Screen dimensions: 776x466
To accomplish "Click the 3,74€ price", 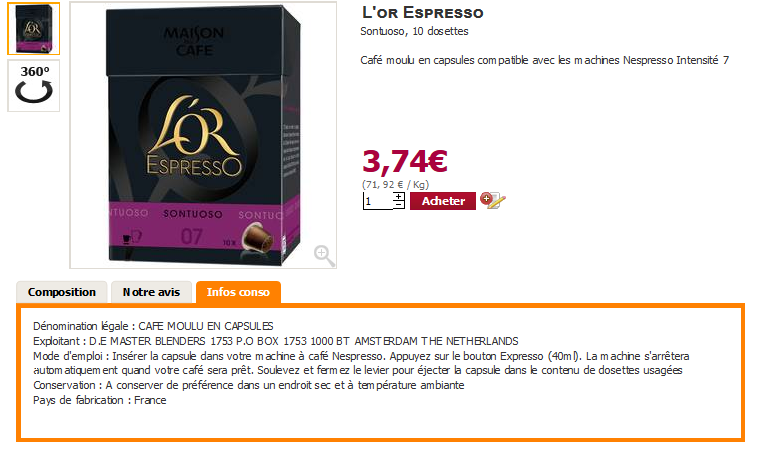I will click(x=405, y=161).
